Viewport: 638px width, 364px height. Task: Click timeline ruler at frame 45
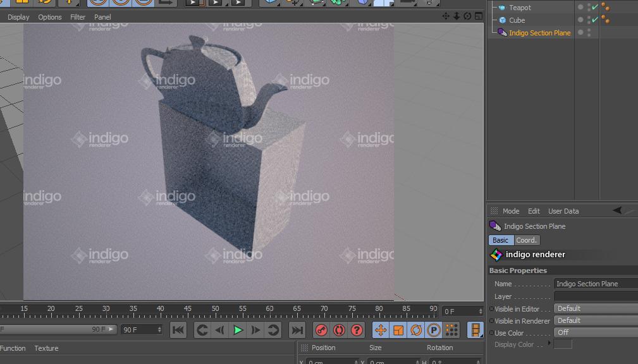pos(188,308)
